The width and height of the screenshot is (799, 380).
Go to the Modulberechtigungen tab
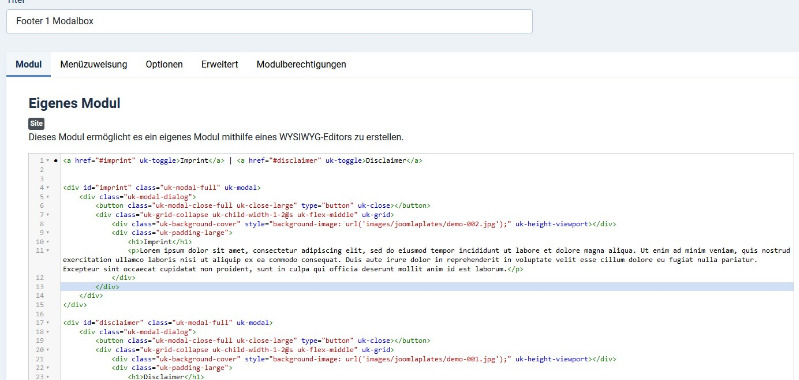[301, 65]
